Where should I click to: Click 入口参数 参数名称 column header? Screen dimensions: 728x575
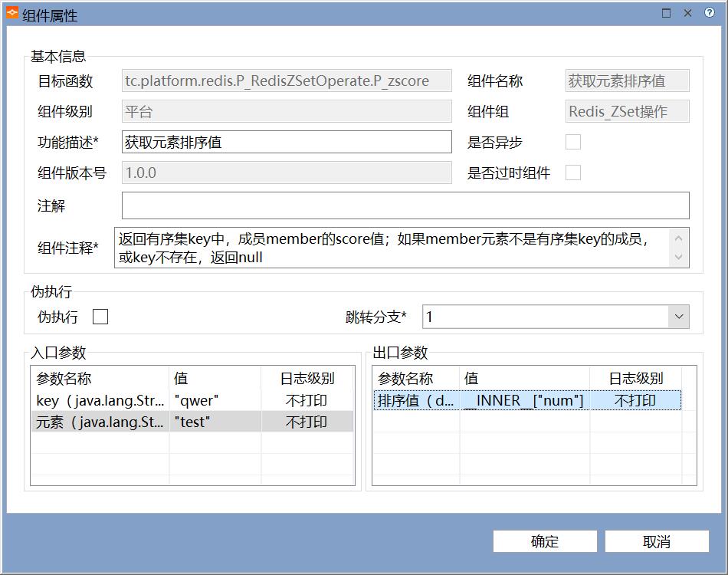[100, 378]
